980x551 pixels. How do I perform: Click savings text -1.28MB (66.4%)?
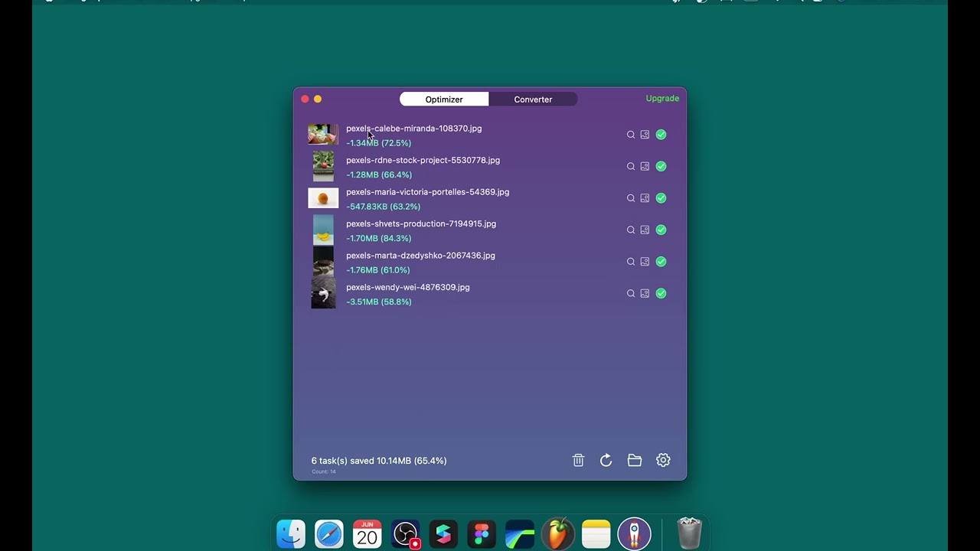tap(378, 174)
